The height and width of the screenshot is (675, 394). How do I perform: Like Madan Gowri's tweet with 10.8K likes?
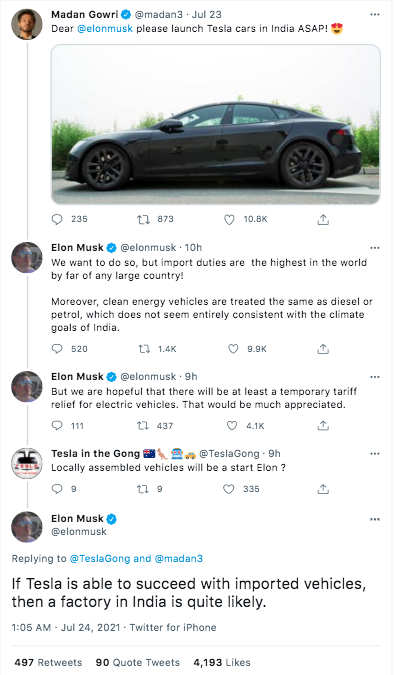(229, 220)
